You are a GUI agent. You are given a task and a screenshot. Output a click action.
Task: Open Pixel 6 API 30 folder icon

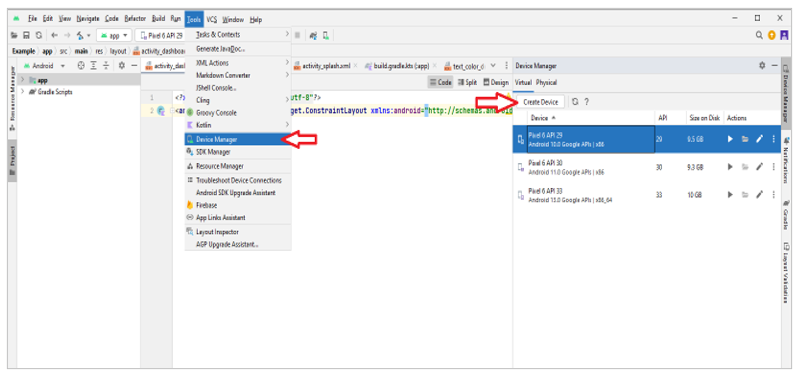tap(745, 166)
